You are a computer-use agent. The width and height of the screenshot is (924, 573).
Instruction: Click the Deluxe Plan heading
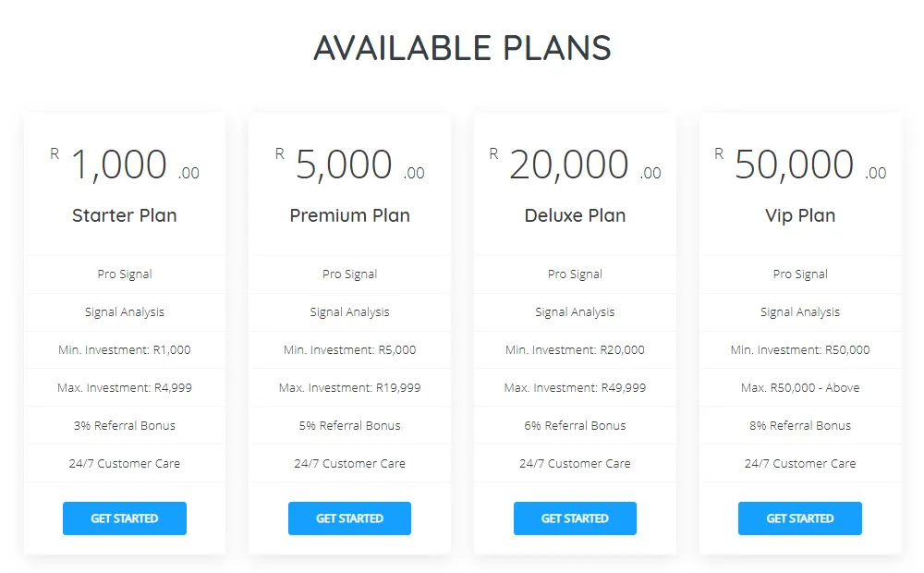click(x=575, y=215)
